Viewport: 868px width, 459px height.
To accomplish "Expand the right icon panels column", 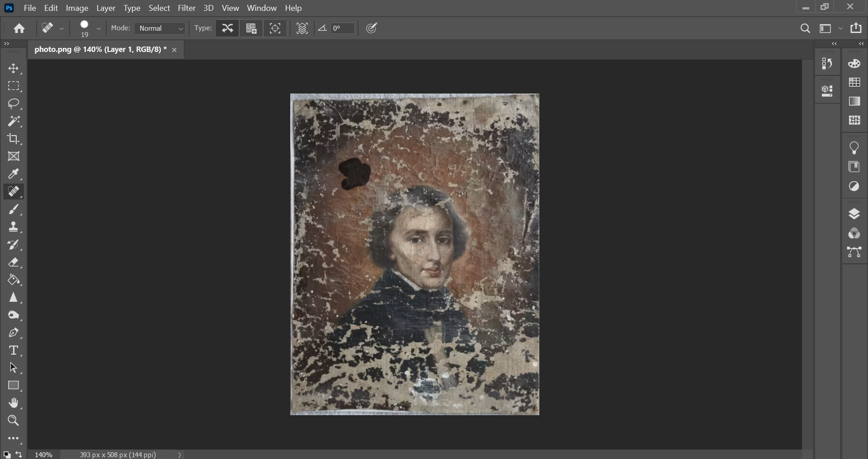I will click(x=861, y=44).
